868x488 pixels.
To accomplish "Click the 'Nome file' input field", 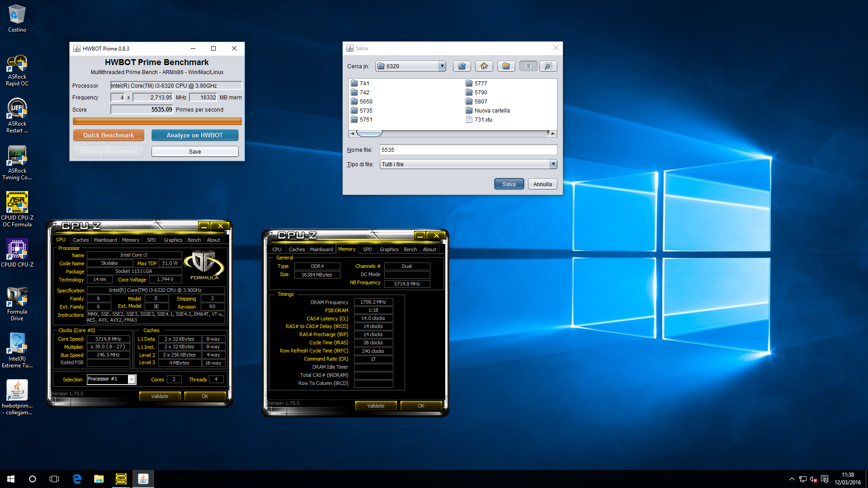I will pyautogui.click(x=468, y=150).
